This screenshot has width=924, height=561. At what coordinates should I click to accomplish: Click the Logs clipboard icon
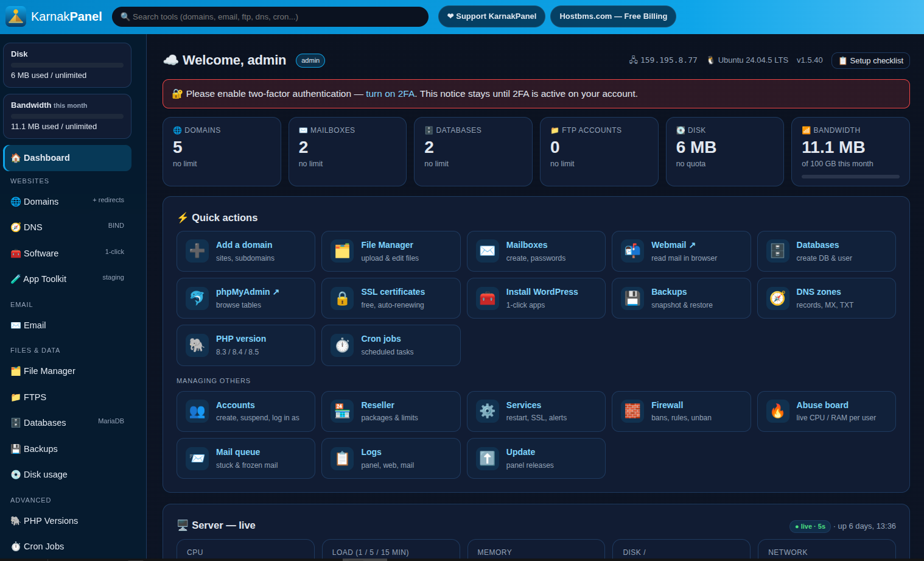point(342,458)
